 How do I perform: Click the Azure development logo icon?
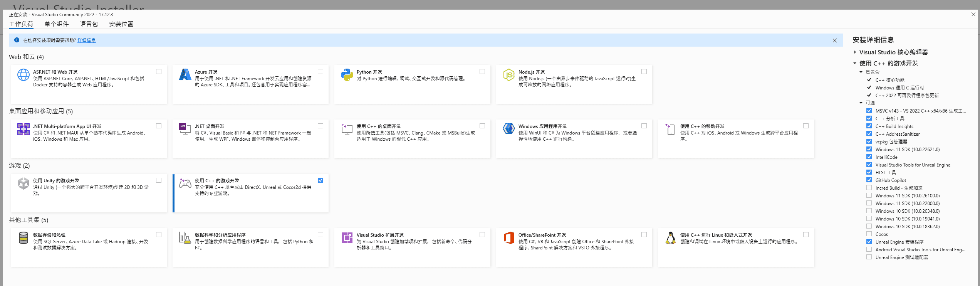point(185,75)
